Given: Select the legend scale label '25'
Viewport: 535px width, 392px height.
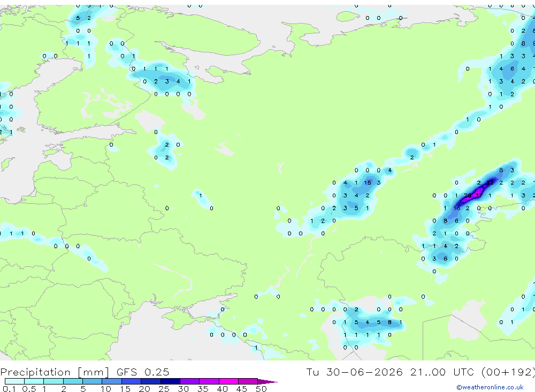Looking at the screenshot, I should 164,389.
